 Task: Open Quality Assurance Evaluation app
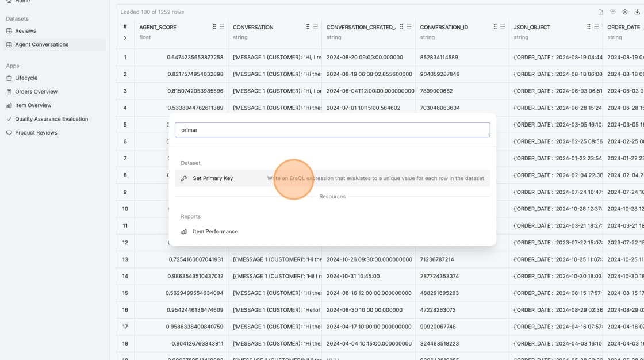tap(51, 119)
